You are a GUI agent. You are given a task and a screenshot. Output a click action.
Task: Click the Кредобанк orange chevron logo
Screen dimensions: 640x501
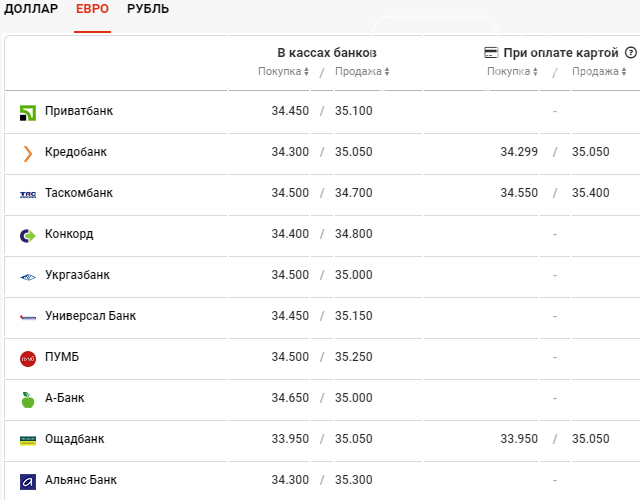point(28,154)
